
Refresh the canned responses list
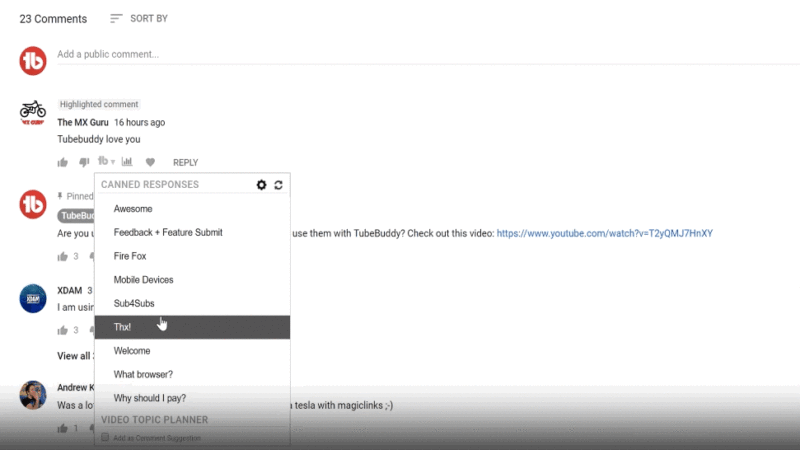tap(278, 185)
